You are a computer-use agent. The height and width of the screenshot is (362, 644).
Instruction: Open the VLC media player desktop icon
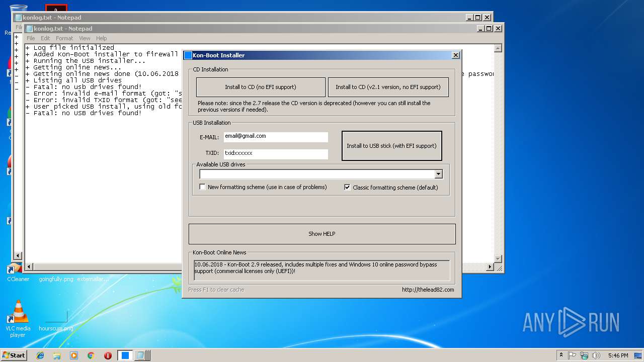coord(18,319)
